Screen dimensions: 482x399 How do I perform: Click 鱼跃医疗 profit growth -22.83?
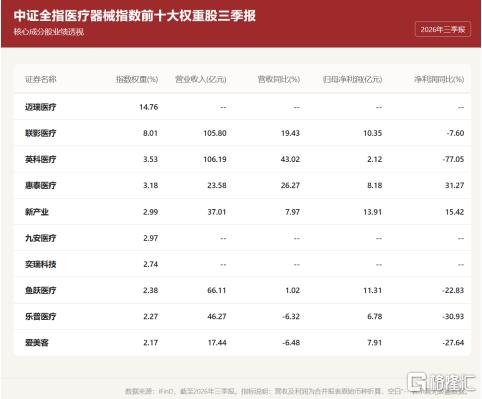coord(453,290)
